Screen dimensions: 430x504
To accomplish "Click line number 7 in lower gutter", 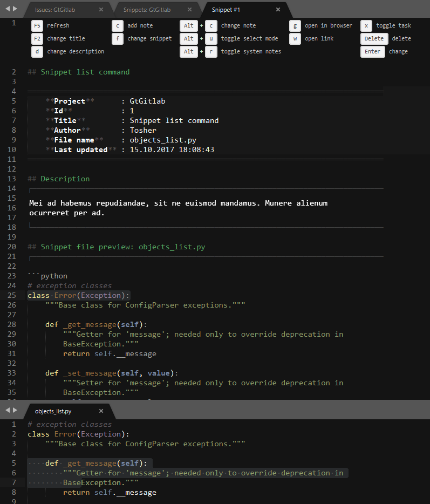I will (14, 483).
